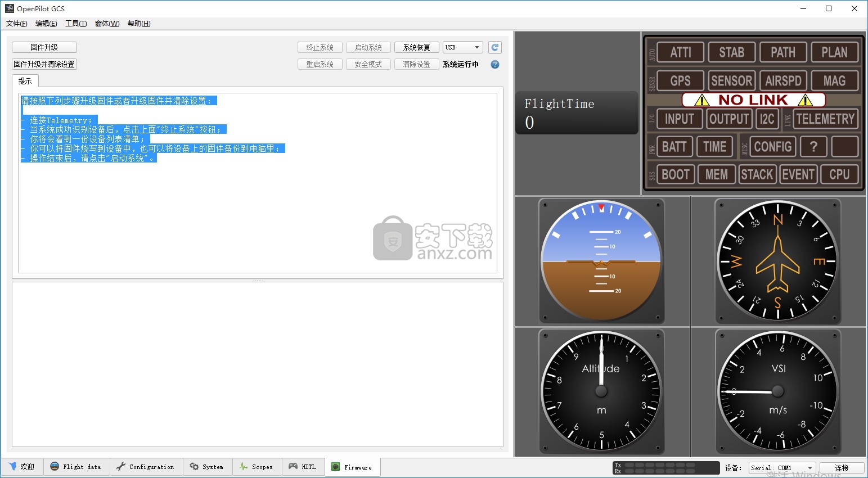Screen dimensions: 868x478
Task: Click the EVENT system indicator
Action: pyautogui.click(x=798, y=174)
